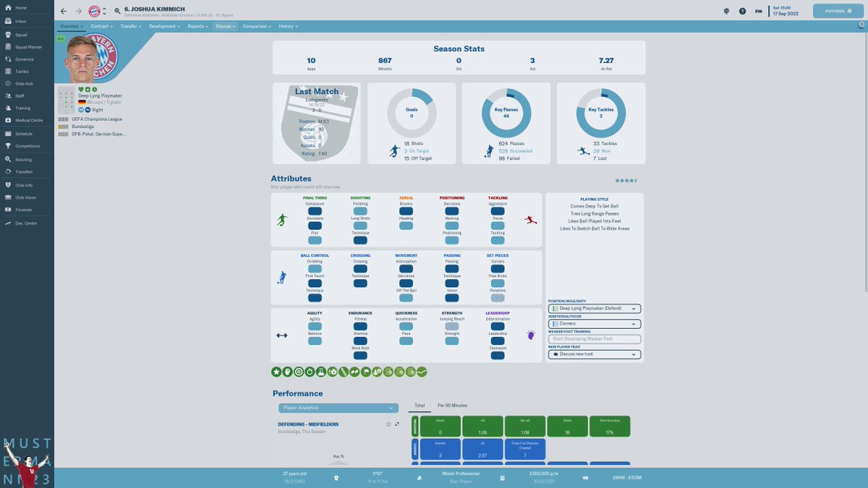Click the Clear Cut Chances Created tile
Viewport: 868px width, 488px height.
coord(525,449)
